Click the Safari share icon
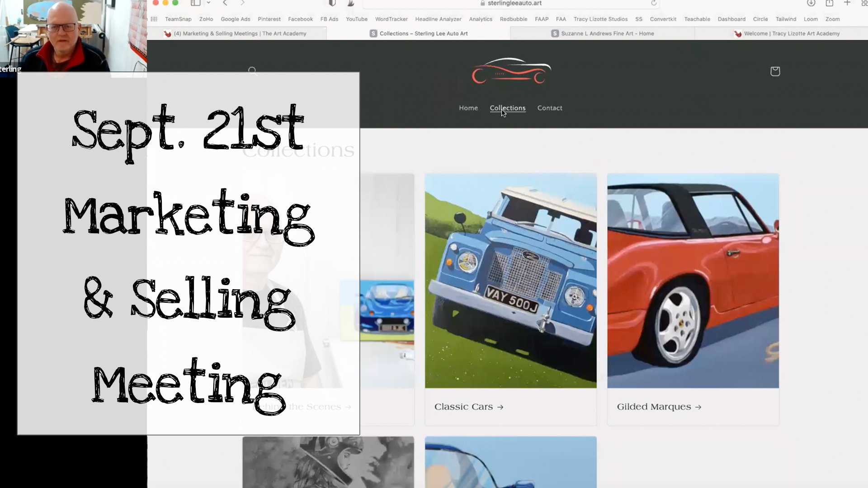This screenshot has width=868, height=488. click(829, 3)
